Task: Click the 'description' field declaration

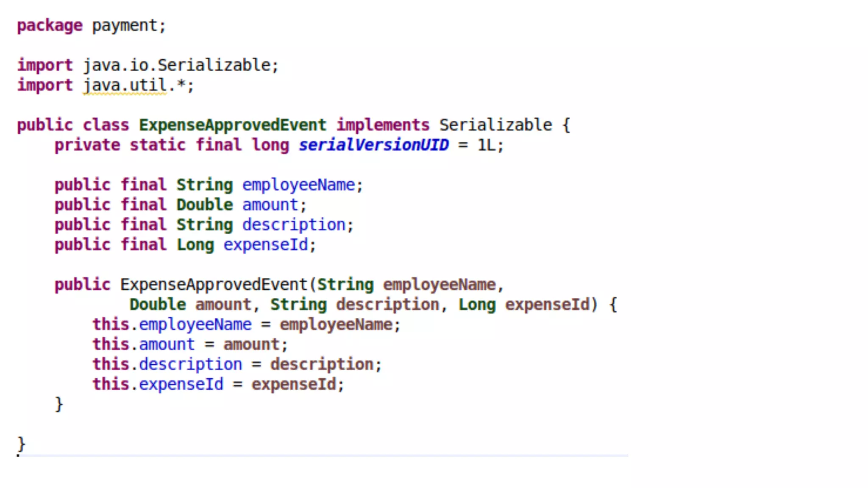Action: pyautogui.click(x=294, y=225)
